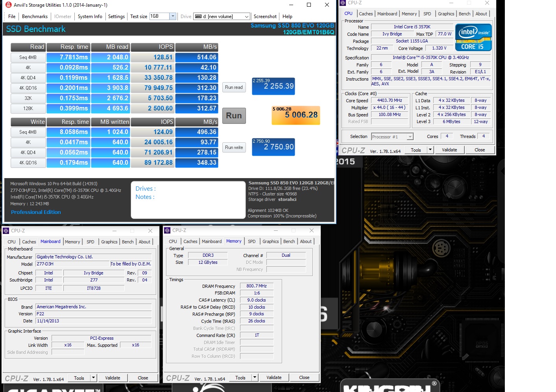Screen dimensions: 556x392
Task: Select Caches tab in Memory window
Action: 190,241
